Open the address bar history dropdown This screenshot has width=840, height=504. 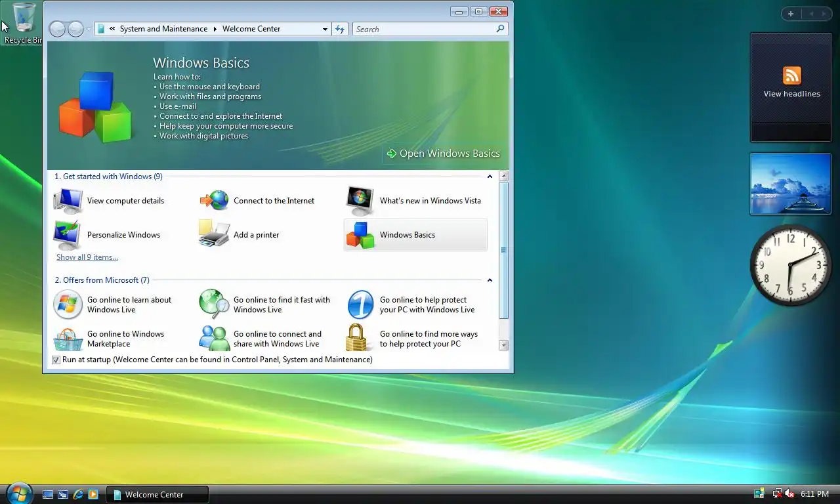coord(325,29)
